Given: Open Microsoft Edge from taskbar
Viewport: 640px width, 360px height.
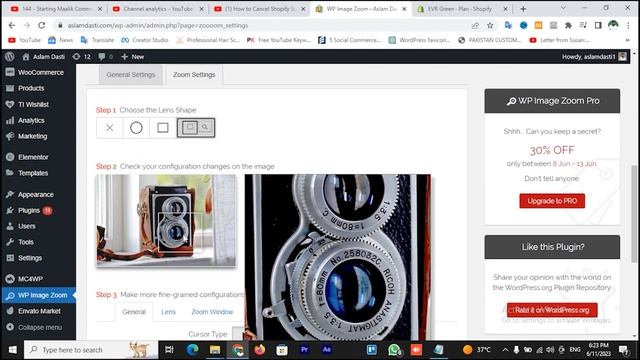Looking at the screenshot, I should click(x=193, y=350).
